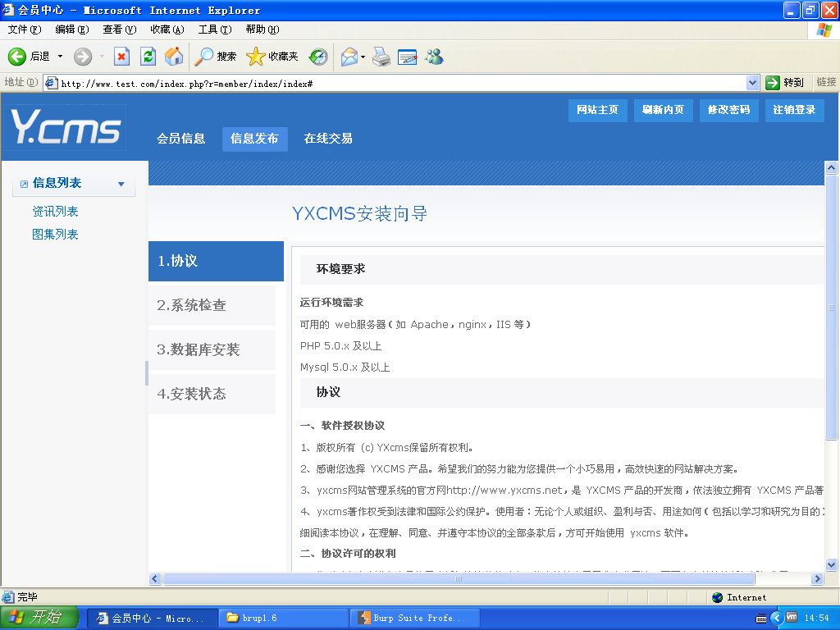The image size is (840, 630).
Task: Collapse the 信息列表 sidebar section
Action: click(x=121, y=184)
